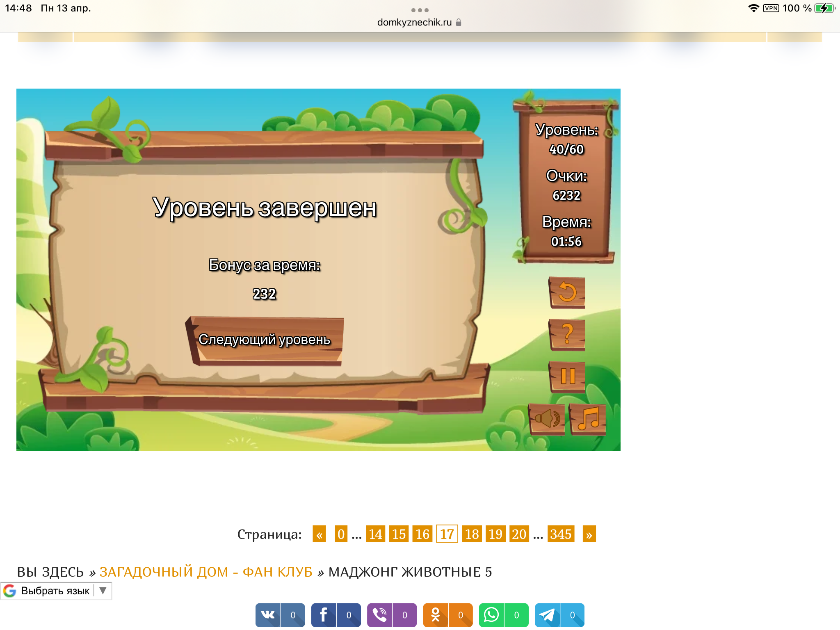Click Следующий уровень button

coord(265,340)
